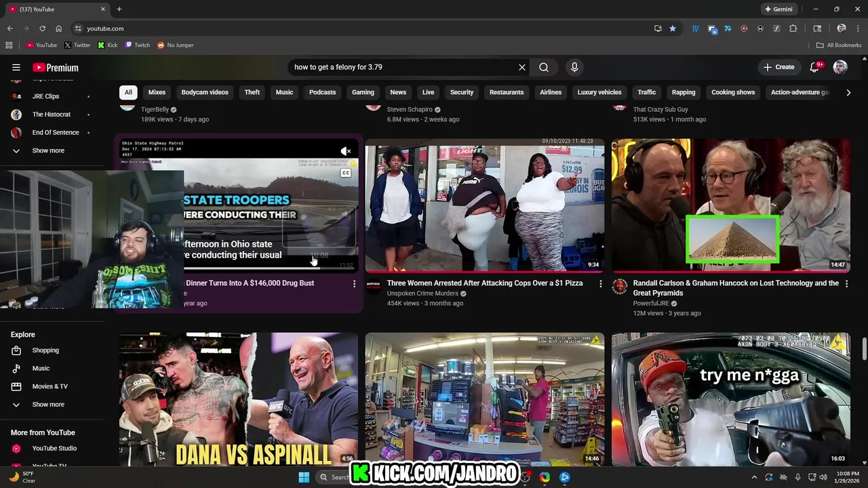The width and height of the screenshot is (868, 488).
Task: Select the Gaming filter chip
Action: click(x=363, y=92)
